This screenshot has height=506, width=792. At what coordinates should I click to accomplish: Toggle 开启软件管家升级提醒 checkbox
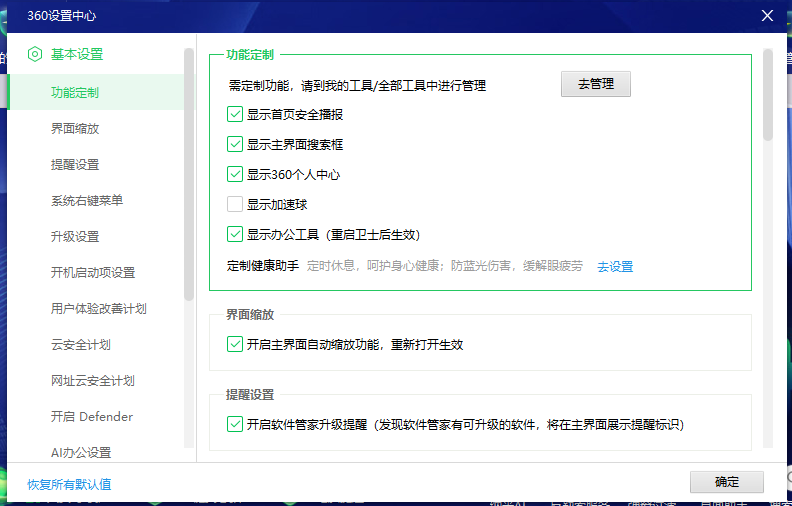pos(235,424)
